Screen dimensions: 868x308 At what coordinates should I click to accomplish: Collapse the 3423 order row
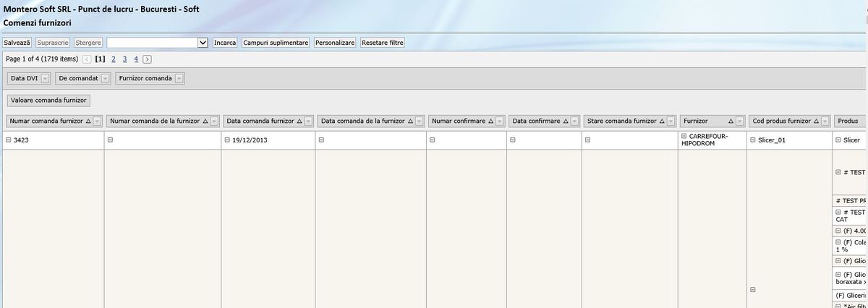point(9,140)
